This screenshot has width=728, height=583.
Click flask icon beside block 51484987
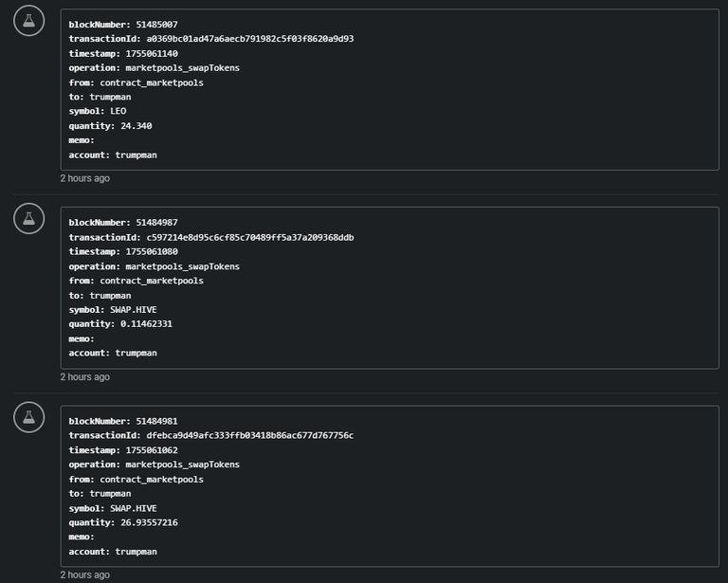tap(28, 219)
